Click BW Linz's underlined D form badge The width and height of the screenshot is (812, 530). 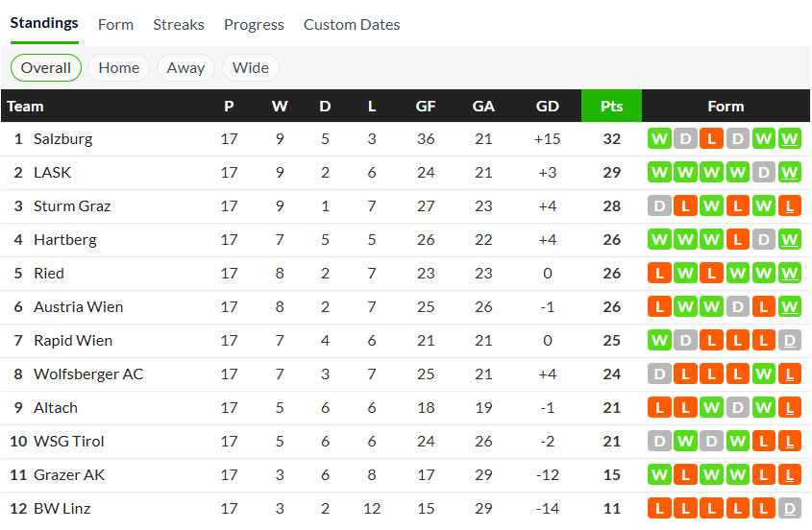[x=790, y=509]
